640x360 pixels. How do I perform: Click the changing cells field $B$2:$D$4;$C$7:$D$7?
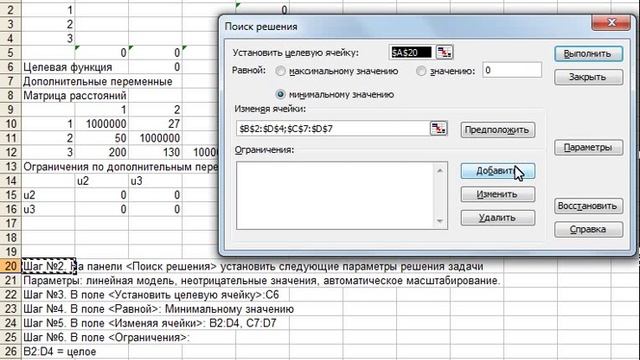333,129
